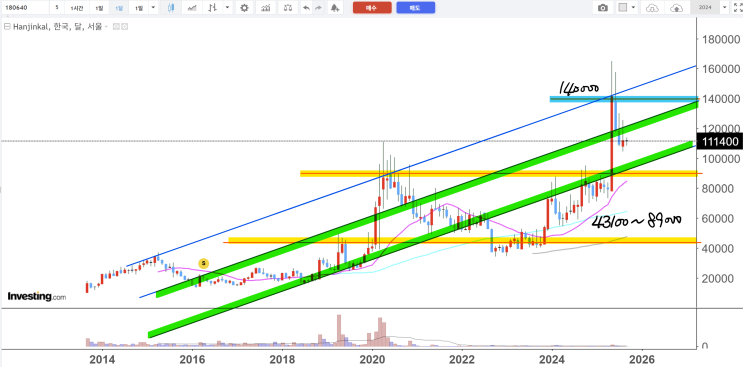This screenshot has height=367, width=743.
Task: Select the yellow horizontal line near 90000
Action: [498, 173]
